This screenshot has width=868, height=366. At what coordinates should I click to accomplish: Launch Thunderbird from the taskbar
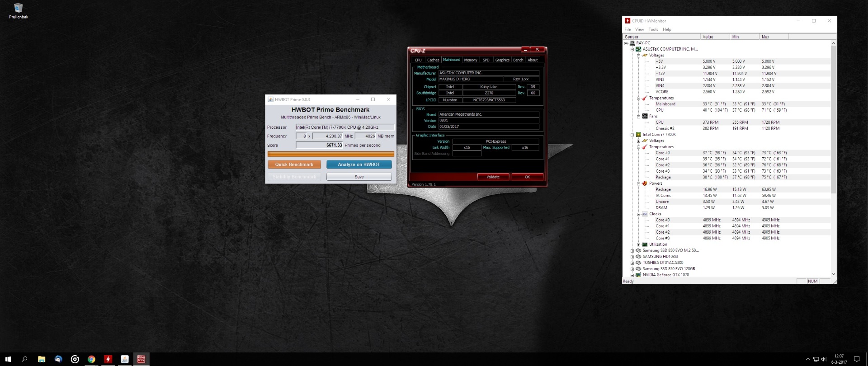58,359
